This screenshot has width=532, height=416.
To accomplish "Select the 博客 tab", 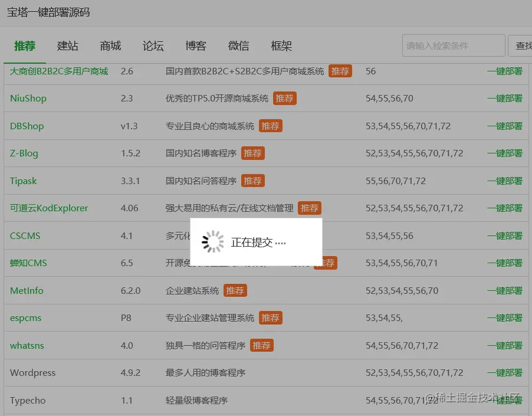I will 196,46.
